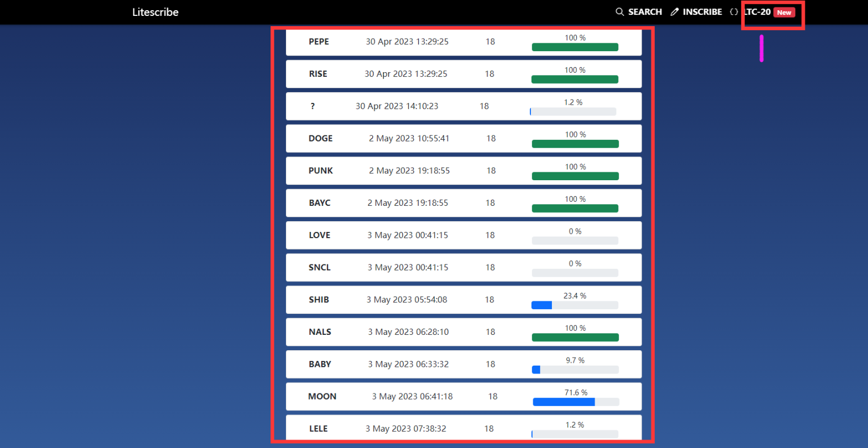Select the PUNK token name
This screenshot has height=448, width=868.
click(x=321, y=171)
